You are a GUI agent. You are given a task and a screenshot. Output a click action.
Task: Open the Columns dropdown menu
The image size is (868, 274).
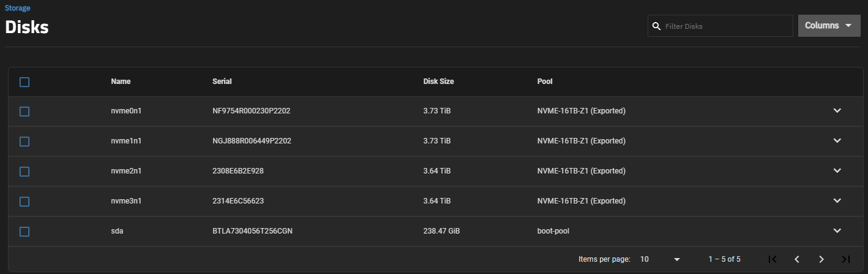(829, 26)
